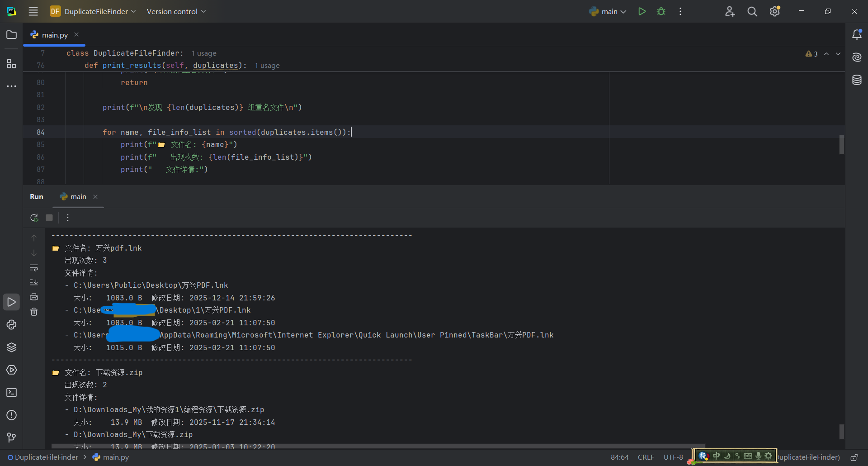This screenshot has height=466, width=868.
Task: Change the UTF-8 file encoding
Action: pyautogui.click(x=673, y=457)
